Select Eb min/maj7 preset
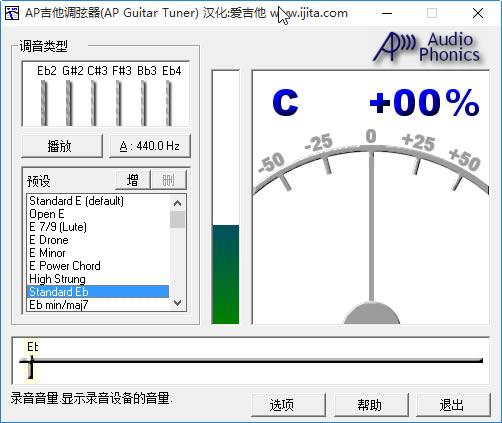This screenshot has height=423, width=502. click(98, 305)
